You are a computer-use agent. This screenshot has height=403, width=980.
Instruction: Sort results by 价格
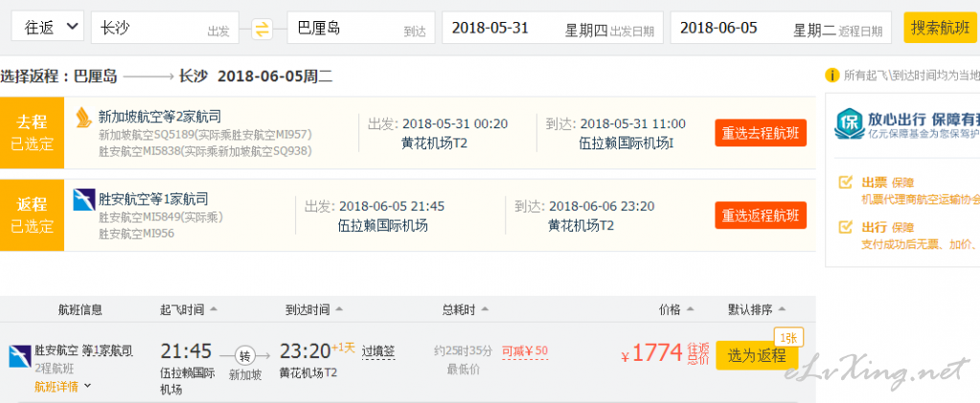(677, 309)
